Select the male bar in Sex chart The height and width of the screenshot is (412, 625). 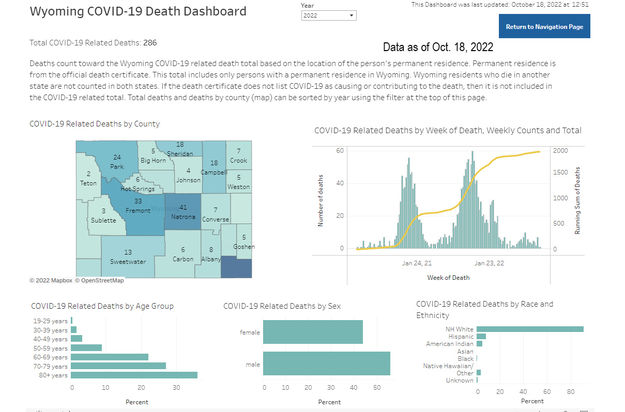point(326,363)
